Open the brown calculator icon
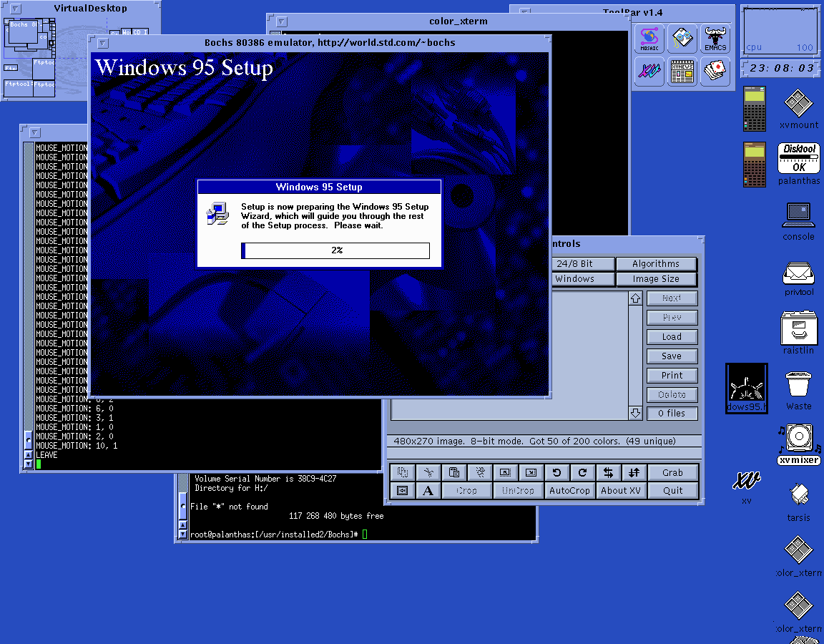This screenshot has width=824, height=644. [754, 165]
